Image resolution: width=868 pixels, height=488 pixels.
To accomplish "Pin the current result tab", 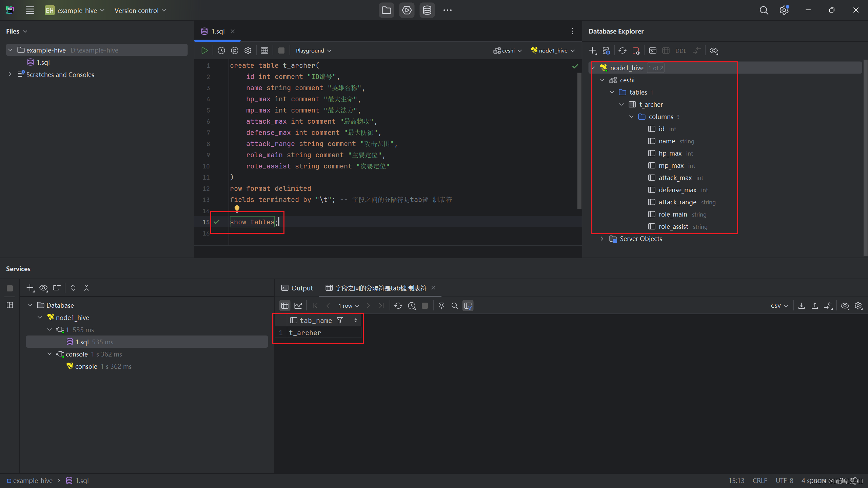I will click(441, 306).
